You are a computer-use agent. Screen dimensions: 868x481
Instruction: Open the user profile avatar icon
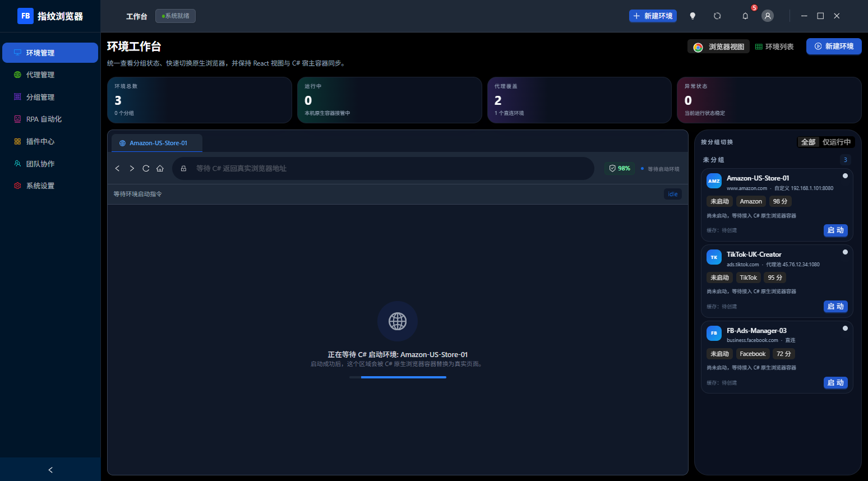(x=768, y=16)
